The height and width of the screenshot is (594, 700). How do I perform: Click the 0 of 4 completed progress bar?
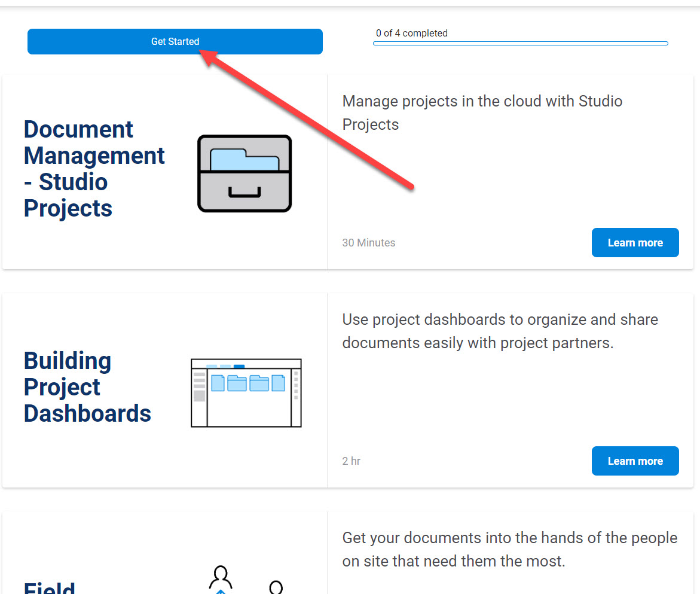(521, 43)
